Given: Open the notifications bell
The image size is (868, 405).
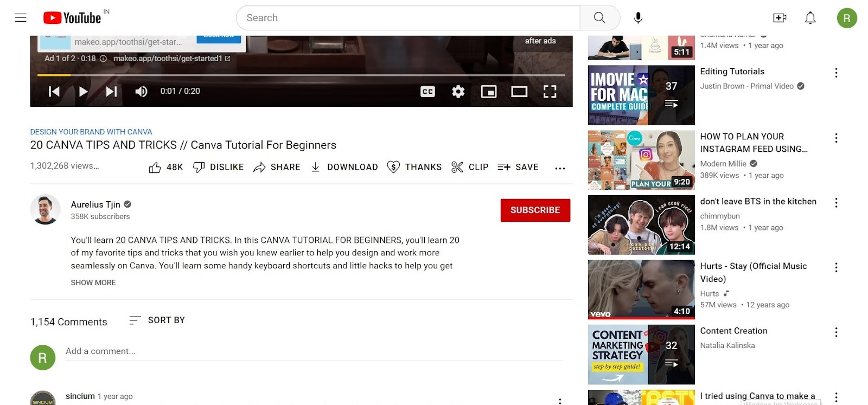Looking at the screenshot, I should click(810, 18).
